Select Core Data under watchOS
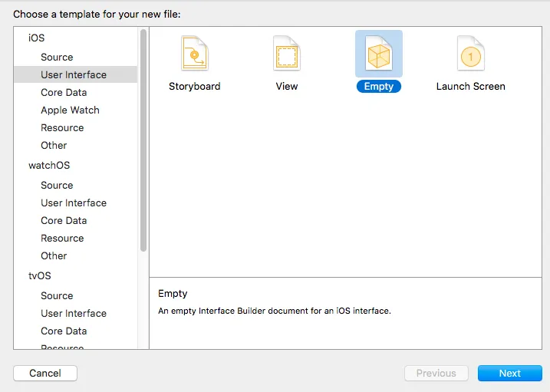This screenshot has height=392, width=550. (64, 220)
